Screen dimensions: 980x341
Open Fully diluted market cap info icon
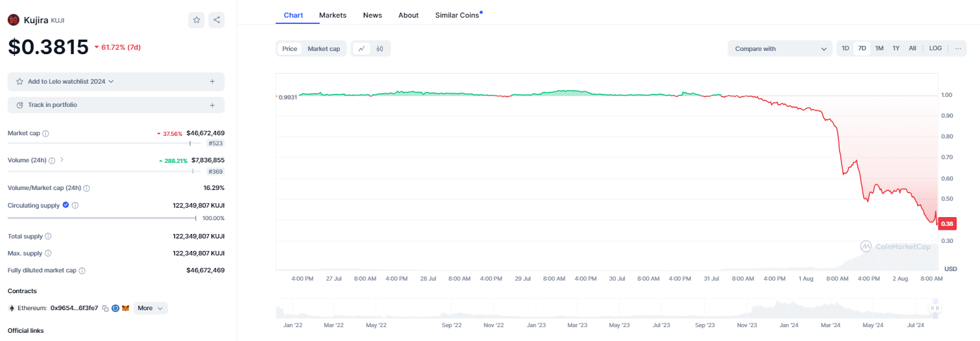(82, 271)
